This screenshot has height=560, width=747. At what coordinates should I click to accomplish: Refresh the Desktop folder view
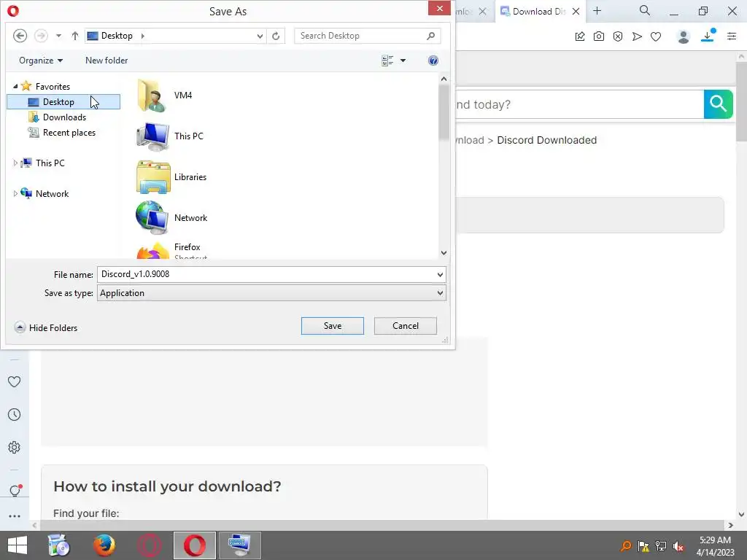point(276,36)
